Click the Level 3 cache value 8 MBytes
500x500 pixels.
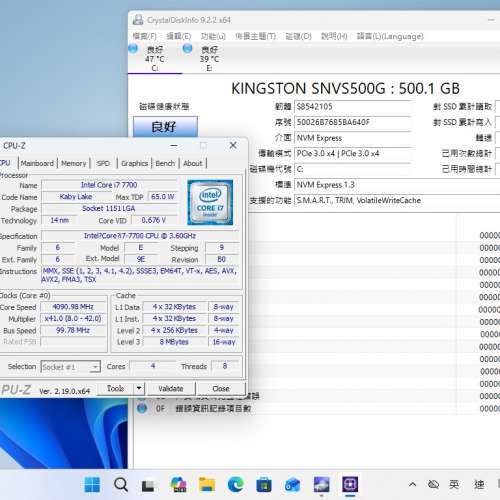pyautogui.click(x=174, y=342)
